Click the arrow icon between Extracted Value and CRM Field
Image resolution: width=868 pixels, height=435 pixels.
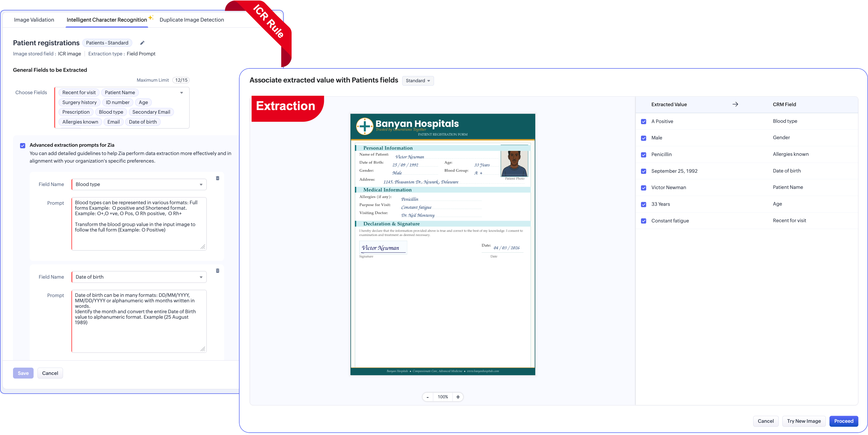(735, 104)
